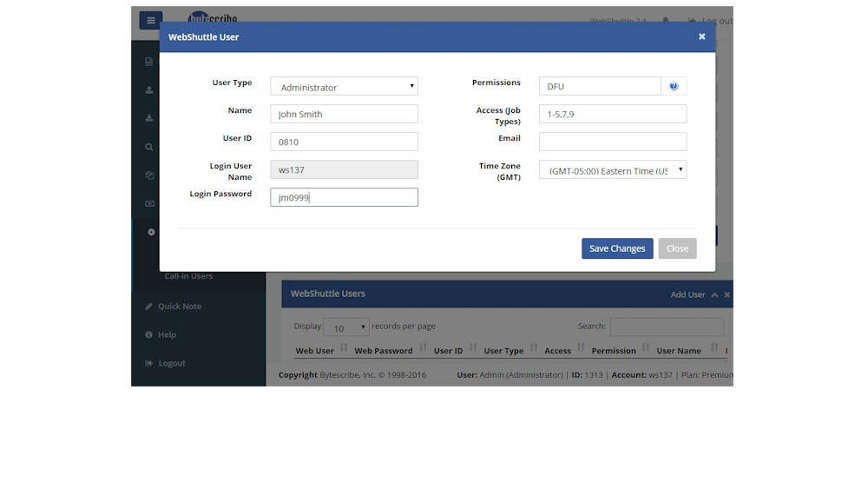Click the Save Changes button
868x489 pixels.
click(616, 248)
